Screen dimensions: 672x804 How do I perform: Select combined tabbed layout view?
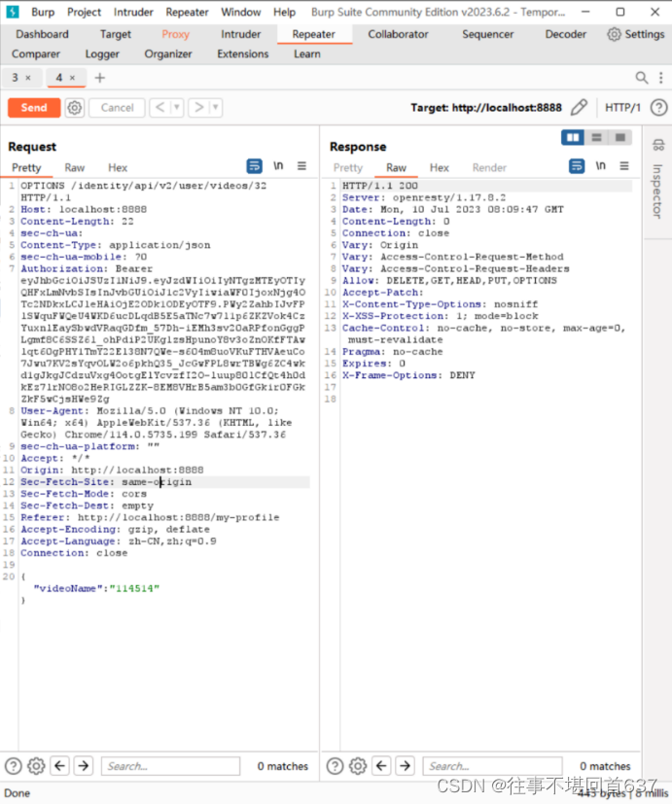click(620, 137)
